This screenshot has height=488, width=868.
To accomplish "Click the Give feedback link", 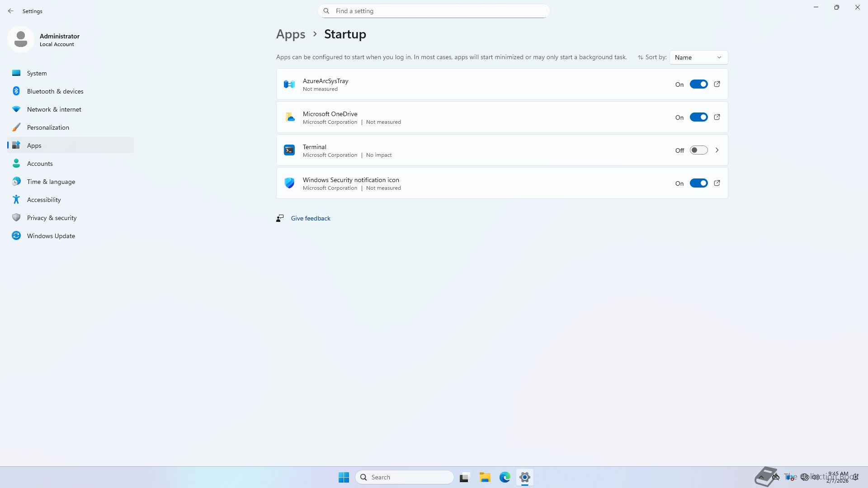I will 311,218.
